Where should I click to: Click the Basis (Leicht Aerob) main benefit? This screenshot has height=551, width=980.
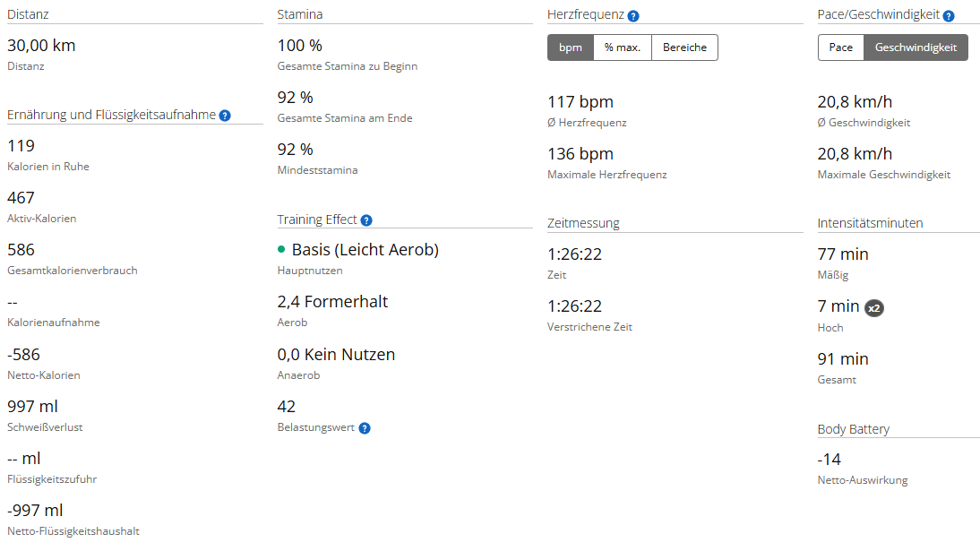[365, 250]
